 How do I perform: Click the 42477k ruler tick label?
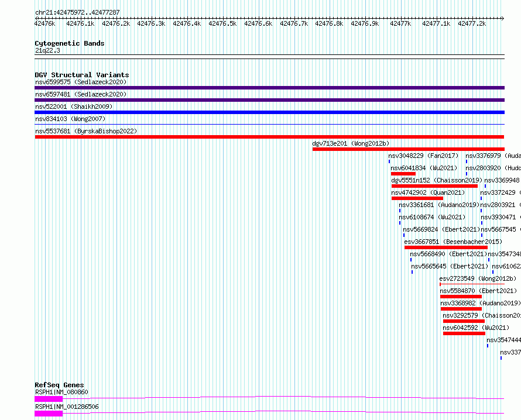400,23
